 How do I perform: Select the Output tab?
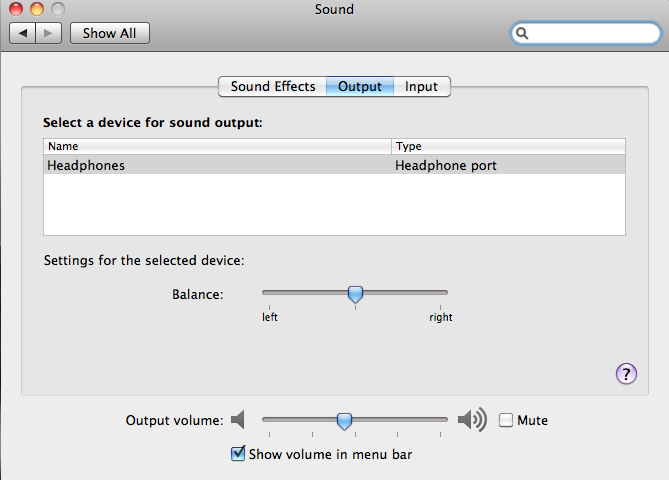coord(360,87)
